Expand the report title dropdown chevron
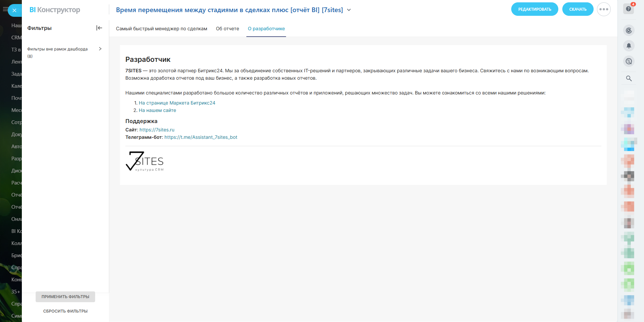The height and width of the screenshot is (322, 644). (349, 10)
